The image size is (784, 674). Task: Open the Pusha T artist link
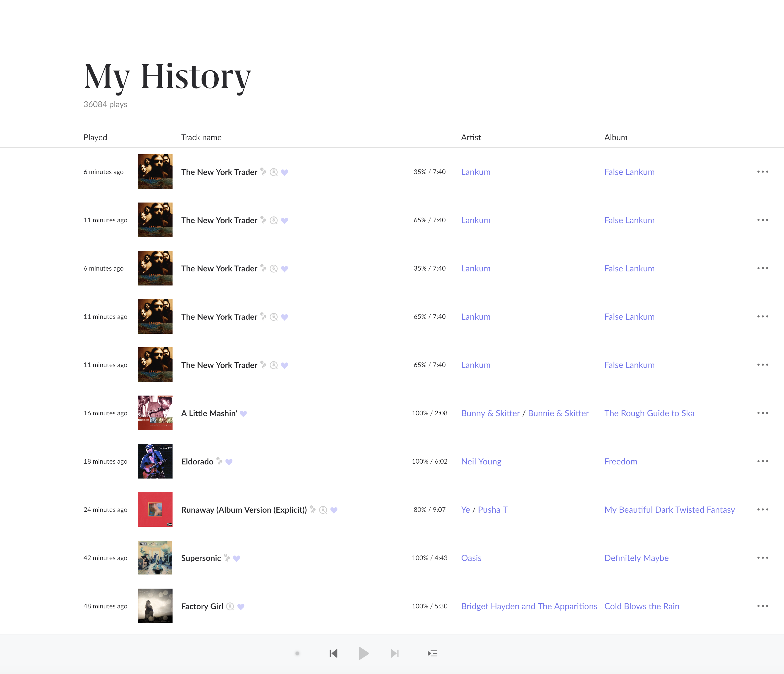tap(493, 510)
